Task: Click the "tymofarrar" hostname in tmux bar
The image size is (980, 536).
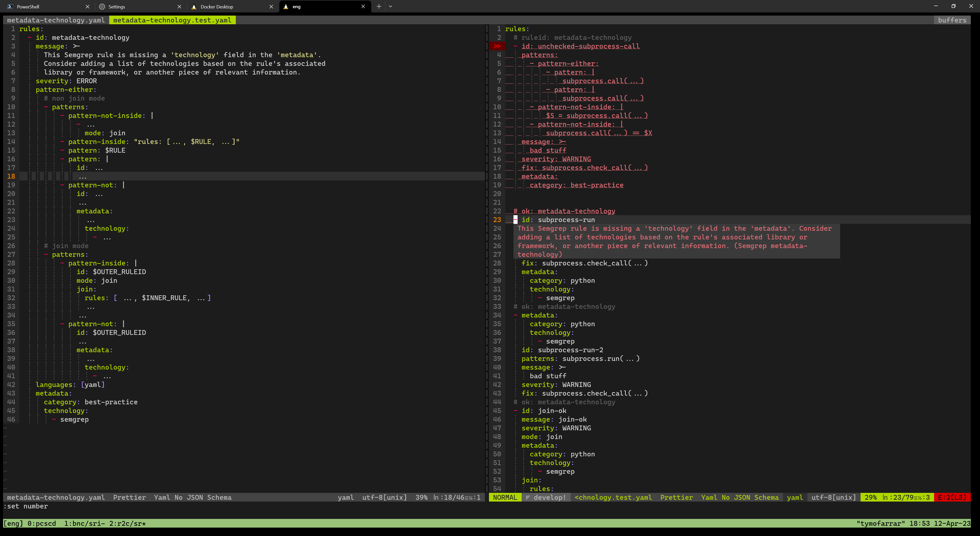Action: coord(881,523)
